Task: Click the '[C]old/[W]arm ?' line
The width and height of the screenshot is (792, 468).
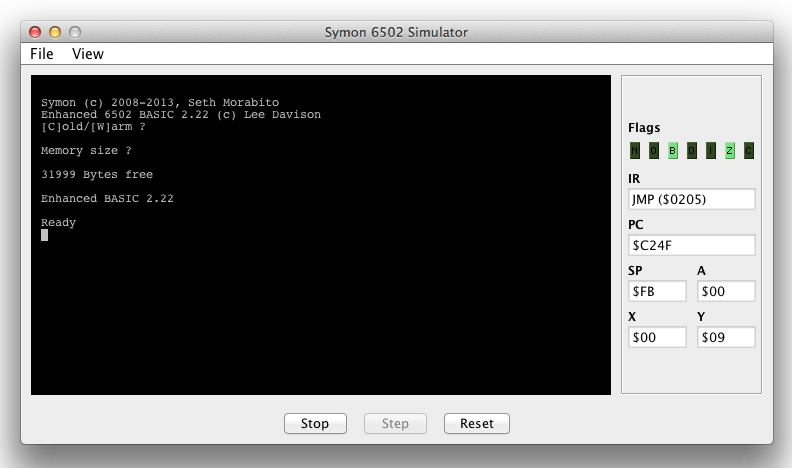Action: pos(93,127)
